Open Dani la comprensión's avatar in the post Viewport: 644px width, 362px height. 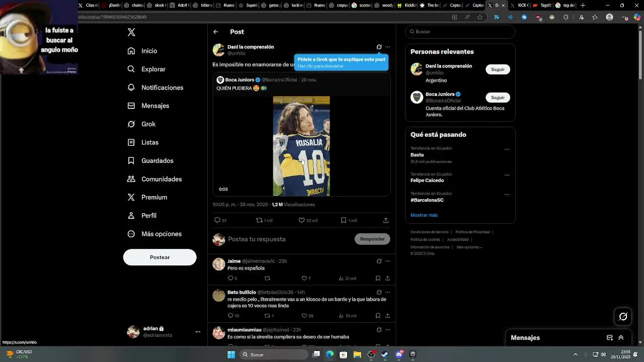click(218, 50)
